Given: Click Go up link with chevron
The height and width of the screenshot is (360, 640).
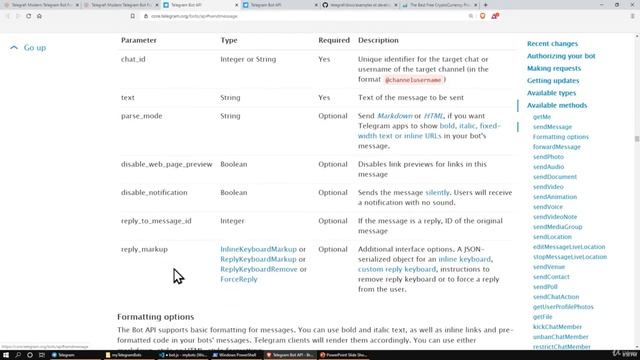Looking at the screenshot, I should (x=28, y=48).
